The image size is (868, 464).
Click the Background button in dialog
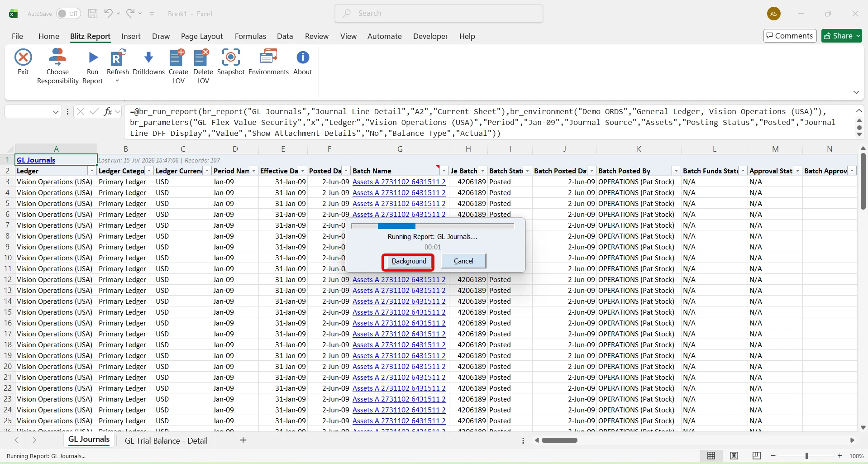(x=409, y=261)
